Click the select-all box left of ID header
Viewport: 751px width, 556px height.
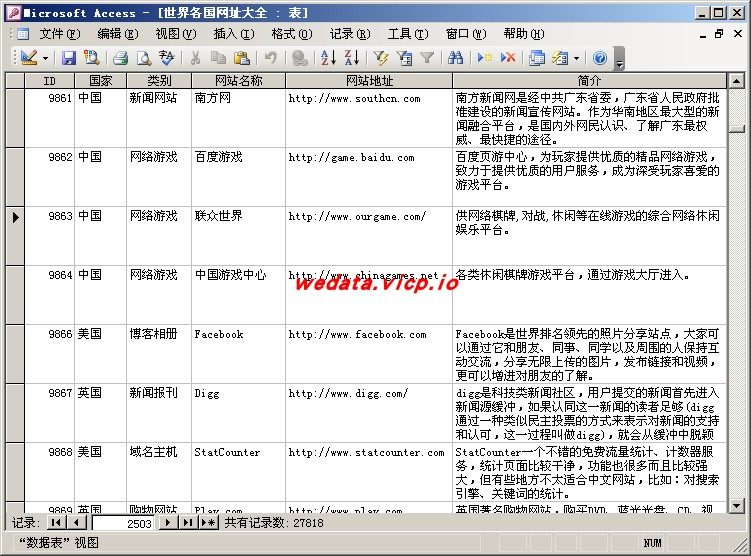click(x=15, y=80)
